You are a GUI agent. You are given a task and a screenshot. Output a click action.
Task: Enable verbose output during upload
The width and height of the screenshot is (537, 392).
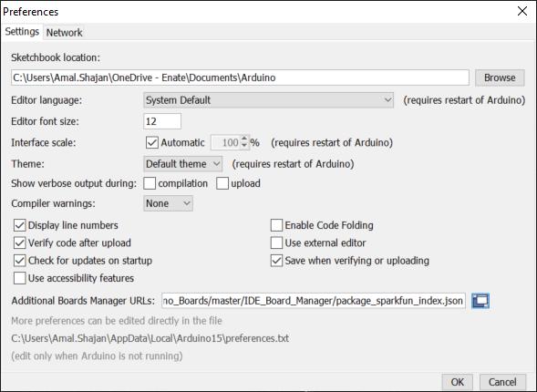(x=222, y=183)
